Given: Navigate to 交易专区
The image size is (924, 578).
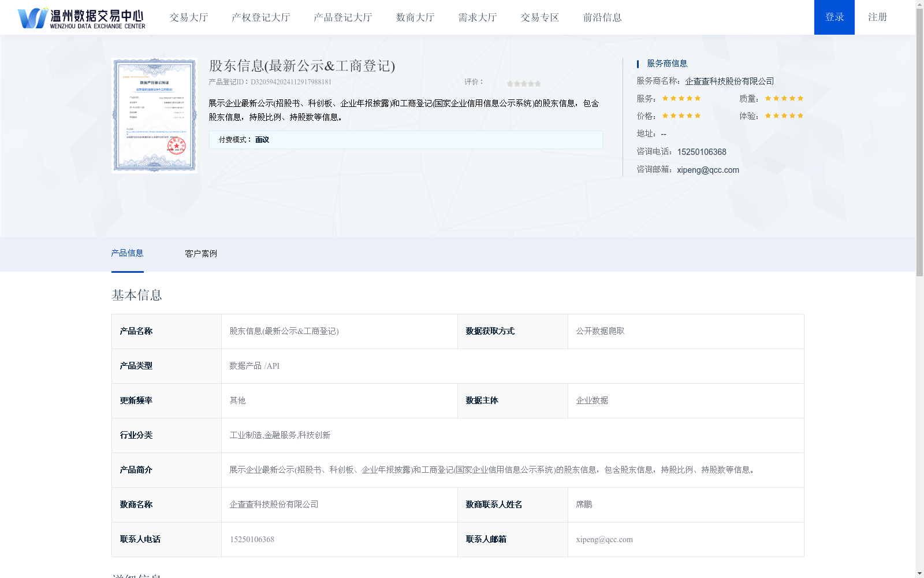Looking at the screenshot, I should click(x=539, y=17).
